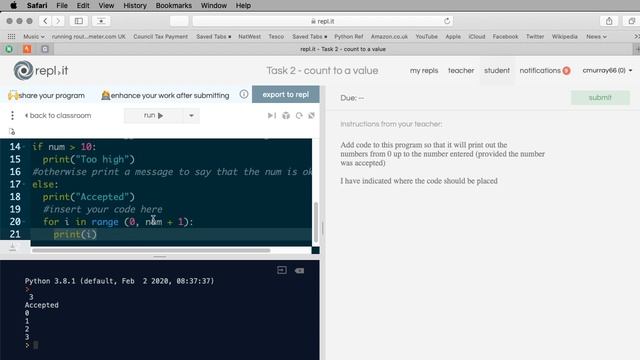Expand the Music bookmarks folder
The width and height of the screenshot is (640, 360).
[x=33, y=36]
